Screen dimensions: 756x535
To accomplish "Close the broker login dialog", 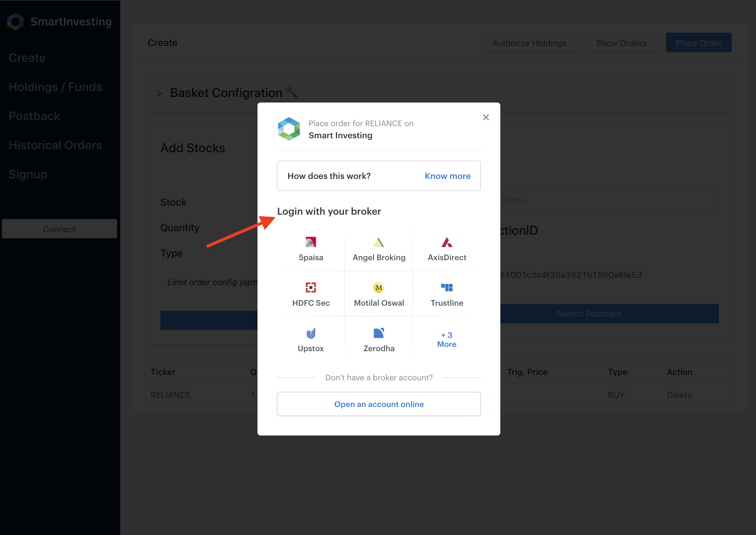I will click(486, 117).
